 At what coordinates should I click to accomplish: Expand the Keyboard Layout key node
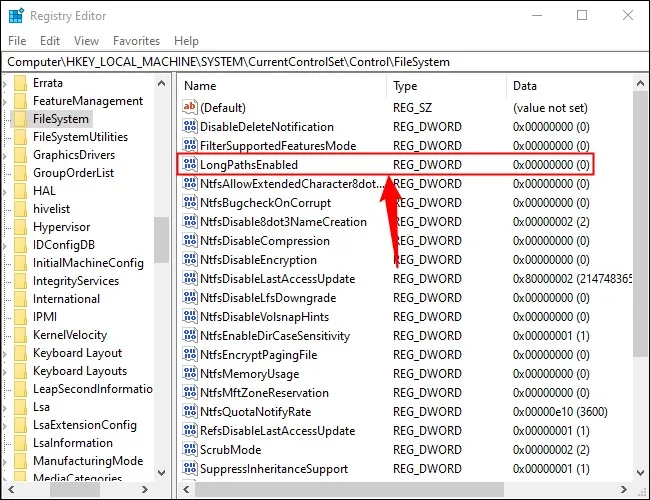[5, 353]
